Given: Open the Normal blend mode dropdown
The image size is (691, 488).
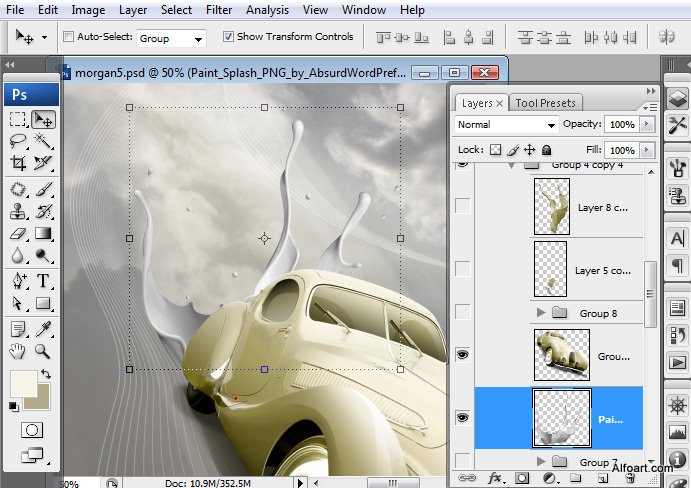Looking at the screenshot, I should tap(506, 125).
